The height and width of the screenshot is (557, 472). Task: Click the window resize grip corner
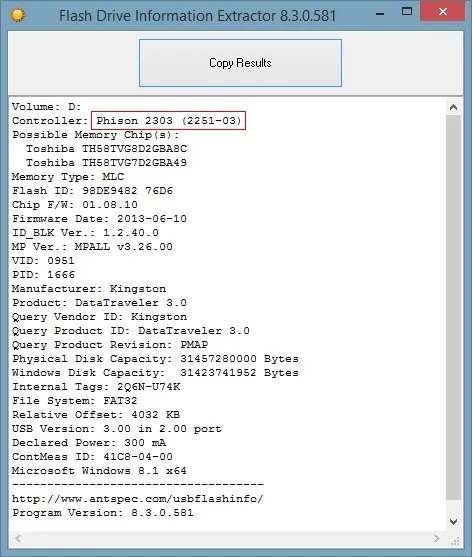pos(455,541)
